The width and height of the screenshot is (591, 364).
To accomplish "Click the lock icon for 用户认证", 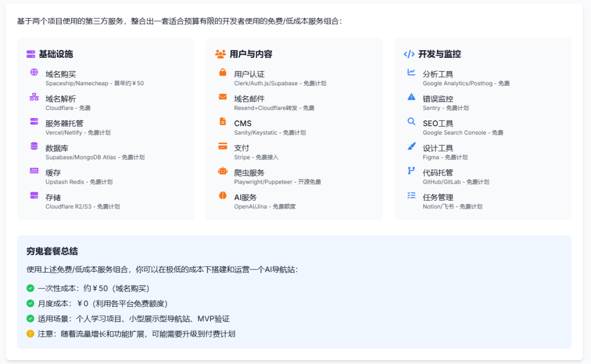I will click(223, 72).
